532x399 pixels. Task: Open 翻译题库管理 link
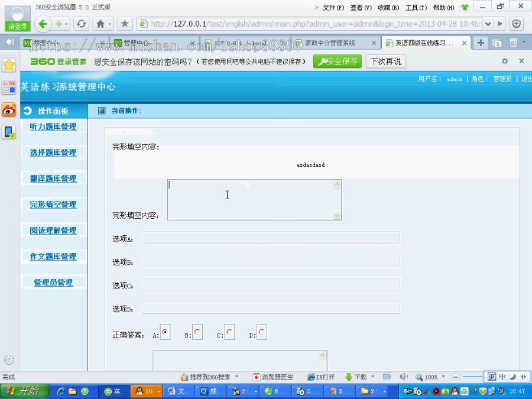[53, 179]
